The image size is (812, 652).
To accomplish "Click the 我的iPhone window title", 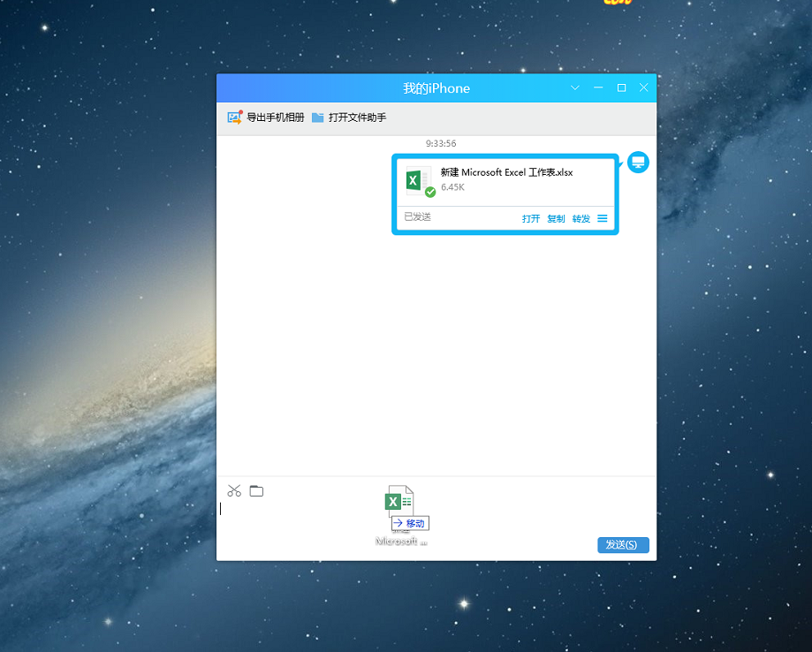I will tap(436, 88).
